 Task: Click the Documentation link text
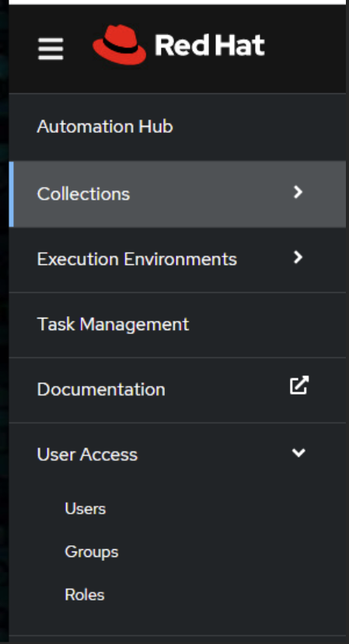click(x=101, y=389)
